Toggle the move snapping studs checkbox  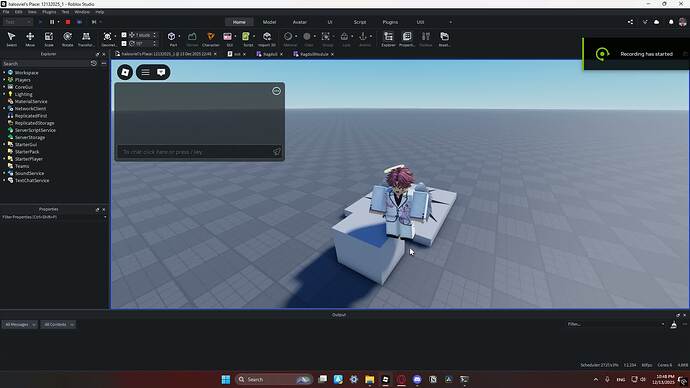(124, 35)
